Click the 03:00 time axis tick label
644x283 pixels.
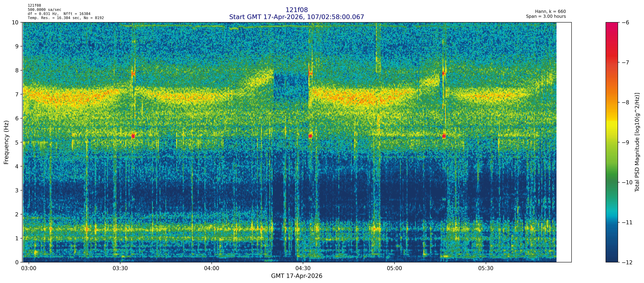coord(29,269)
